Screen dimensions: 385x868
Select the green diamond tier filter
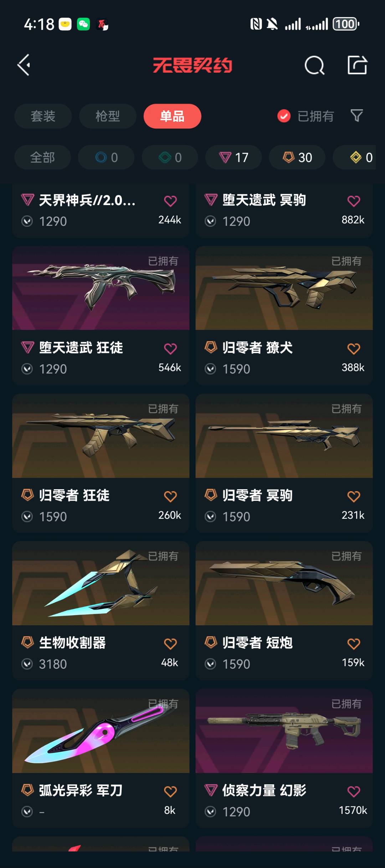(x=170, y=157)
